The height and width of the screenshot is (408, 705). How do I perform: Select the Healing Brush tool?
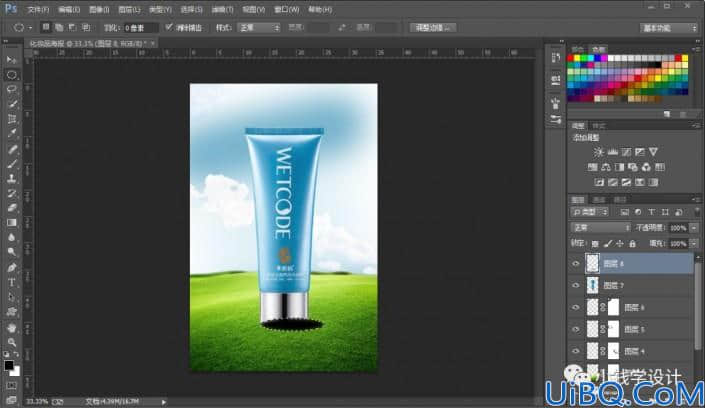click(x=12, y=149)
